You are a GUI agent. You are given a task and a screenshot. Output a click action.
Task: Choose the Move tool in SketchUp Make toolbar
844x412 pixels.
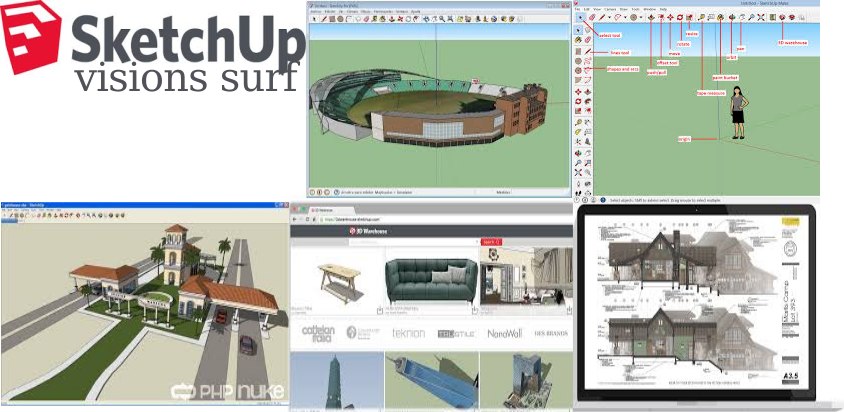point(670,17)
